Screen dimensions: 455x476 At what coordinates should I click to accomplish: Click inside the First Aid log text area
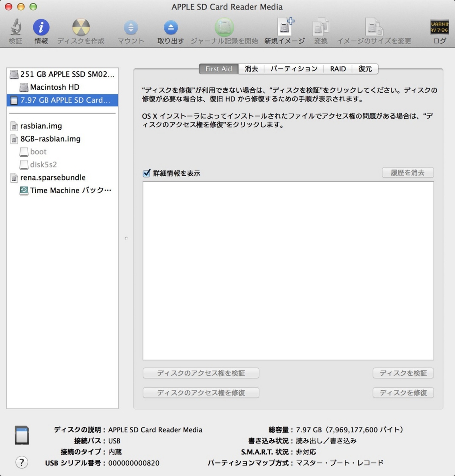tap(288, 271)
